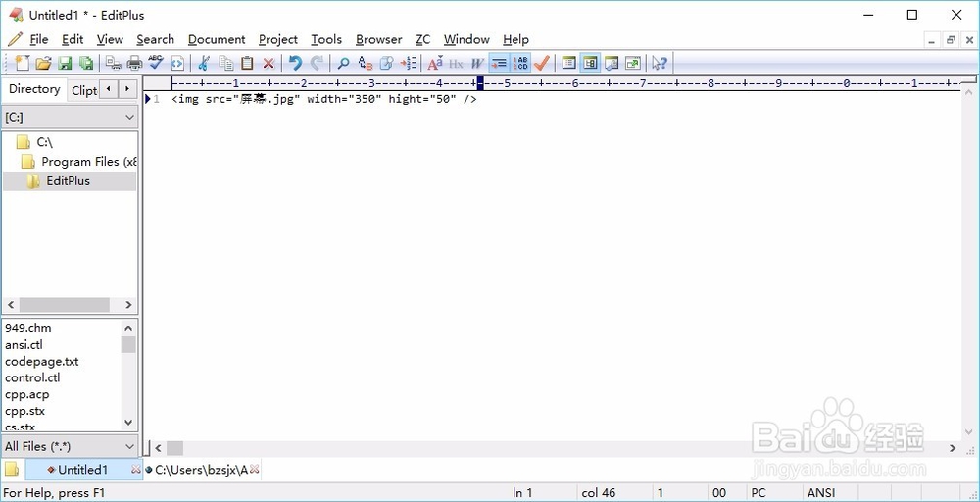This screenshot has height=502, width=980.
Task: Click the green-arrow window toolbar icon
Action: pos(632,63)
